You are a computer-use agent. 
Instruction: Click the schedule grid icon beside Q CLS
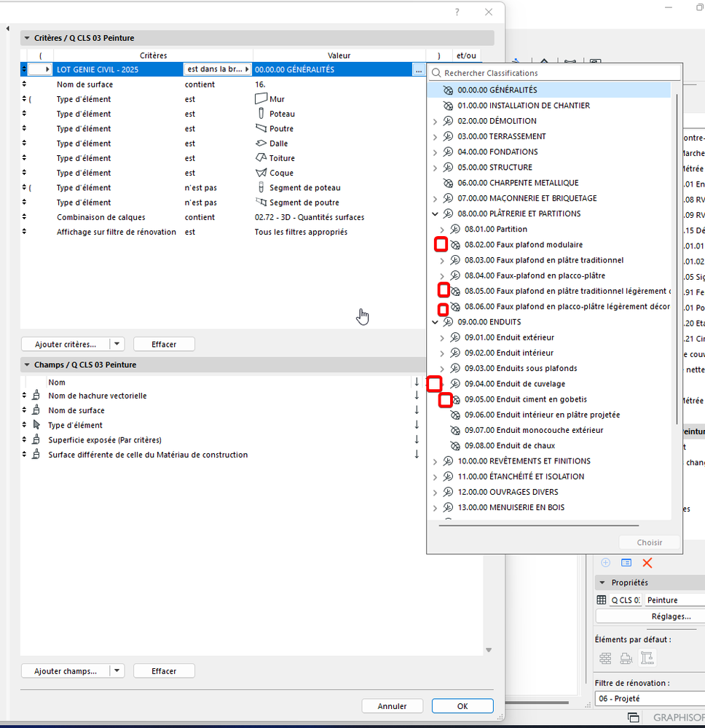[602, 600]
